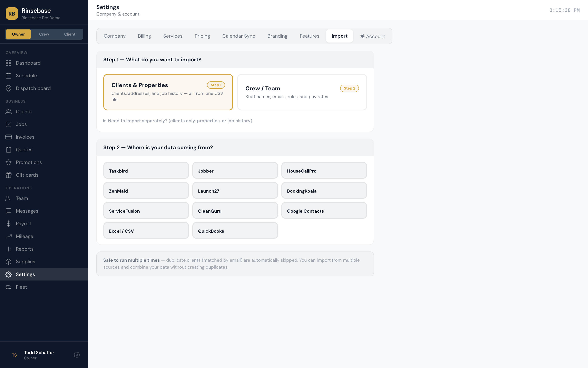588x368 pixels.
Task: Open the Gift cards gift icon
Action: pos(9,175)
